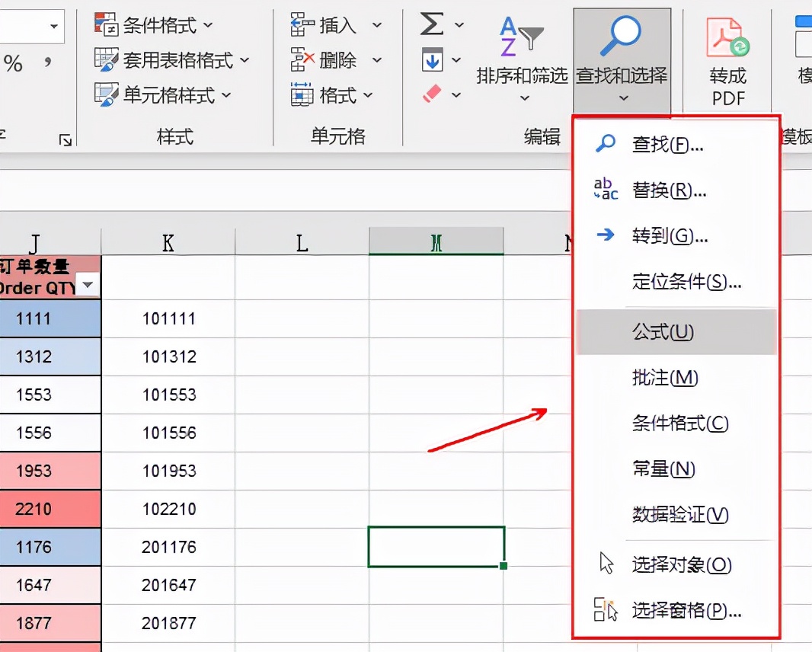Open the 条件格式 conditional formatting menu

pyautogui.click(x=154, y=24)
